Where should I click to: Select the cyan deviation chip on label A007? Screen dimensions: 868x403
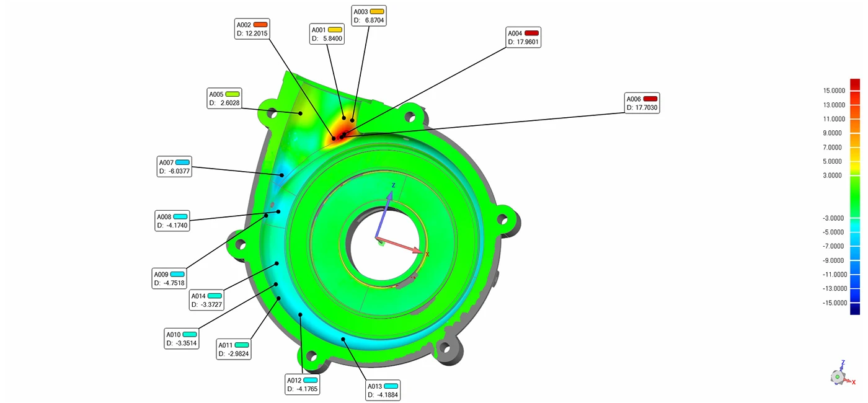[x=181, y=162]
